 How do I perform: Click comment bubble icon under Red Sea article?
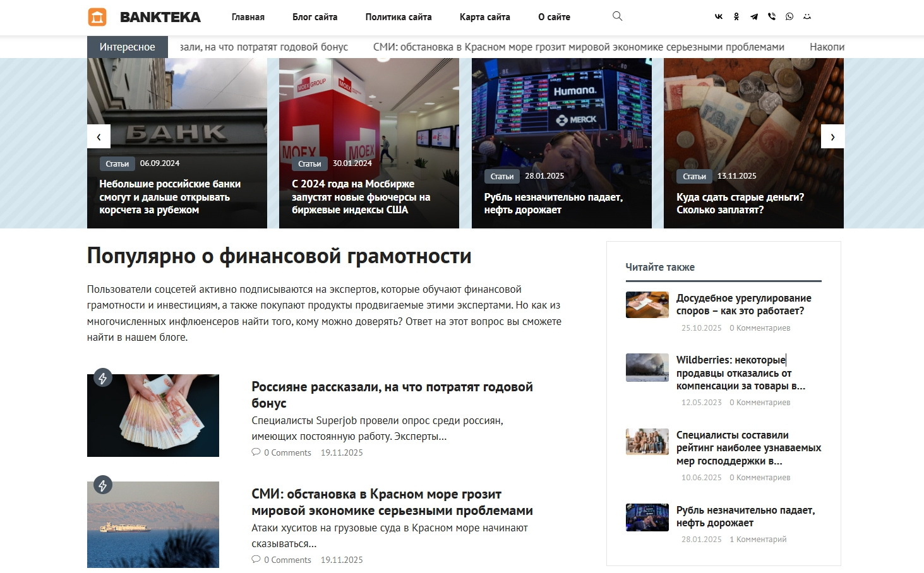tap(256, 560)
